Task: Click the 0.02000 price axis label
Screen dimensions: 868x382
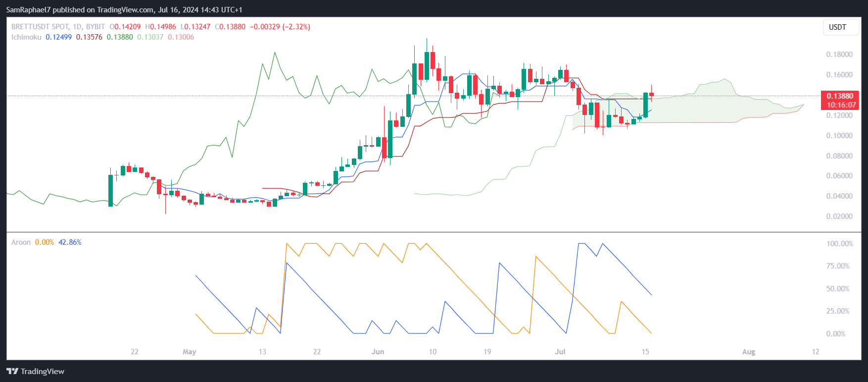Action: [839, 217]
